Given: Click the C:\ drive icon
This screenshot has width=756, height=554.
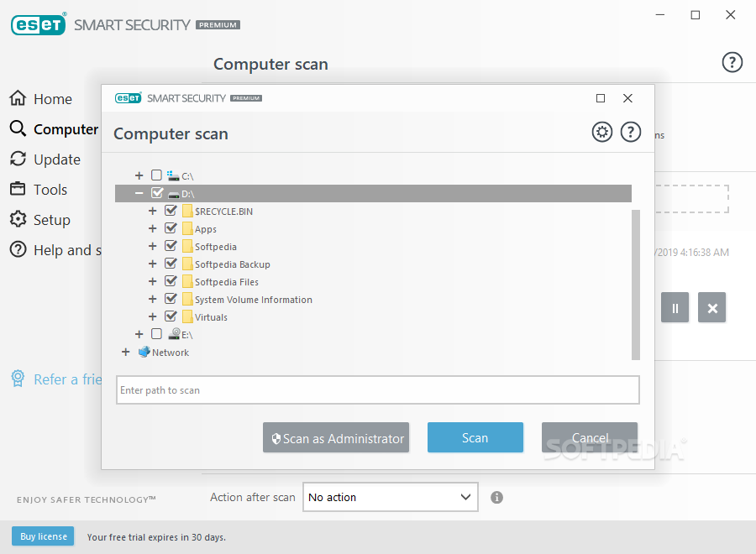Looking at the screenshot, I should 173,175.
